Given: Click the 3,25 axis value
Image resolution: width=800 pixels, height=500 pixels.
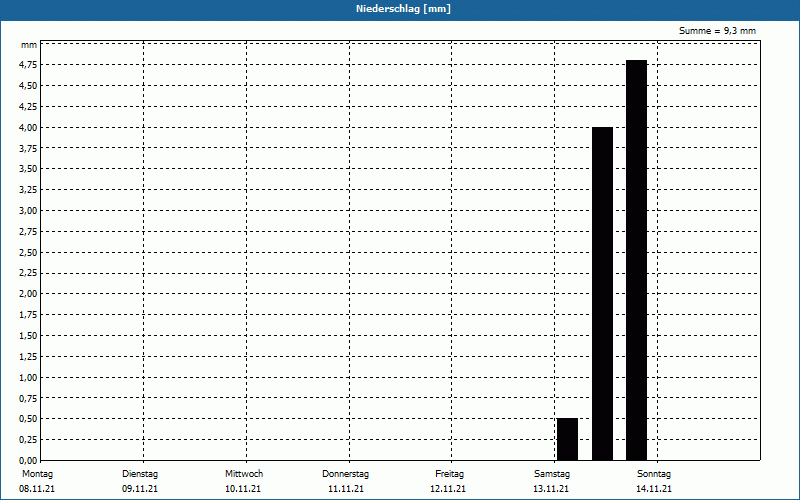Looking at the screenshot, I should tap(28, 190).
